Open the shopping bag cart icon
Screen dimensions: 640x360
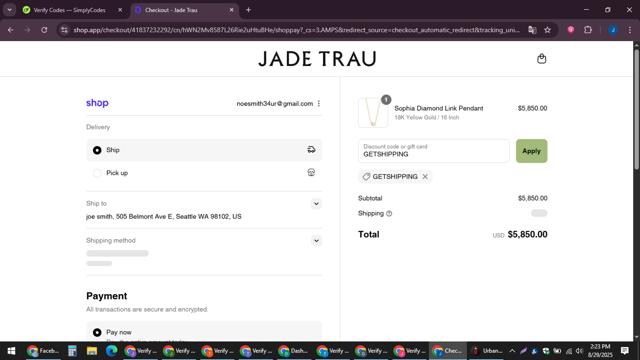[x=541, y=59]
